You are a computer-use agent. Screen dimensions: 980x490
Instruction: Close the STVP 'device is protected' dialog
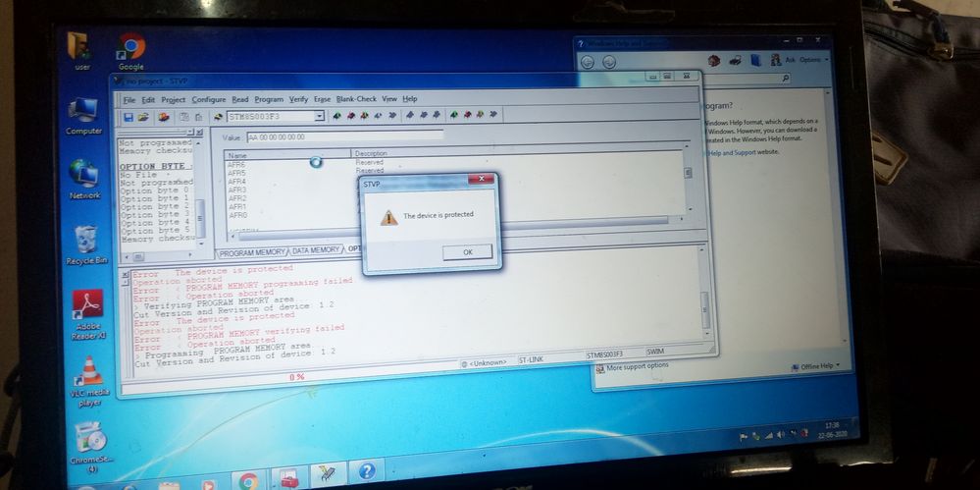click(x=481, y=180)
